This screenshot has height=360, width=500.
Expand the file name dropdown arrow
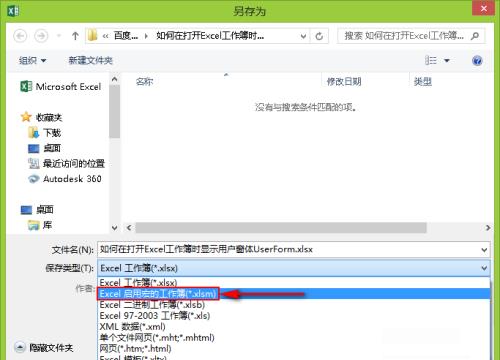click(484, 250)
